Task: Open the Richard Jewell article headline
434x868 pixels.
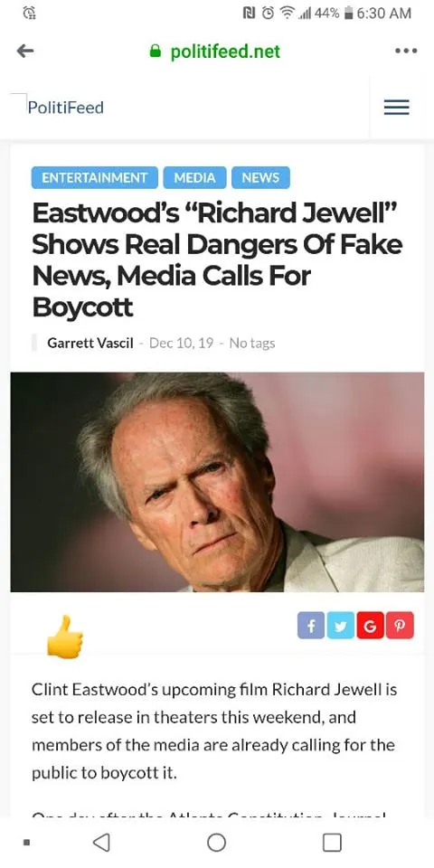Action: pyautogui.click(x=217, y=260)
